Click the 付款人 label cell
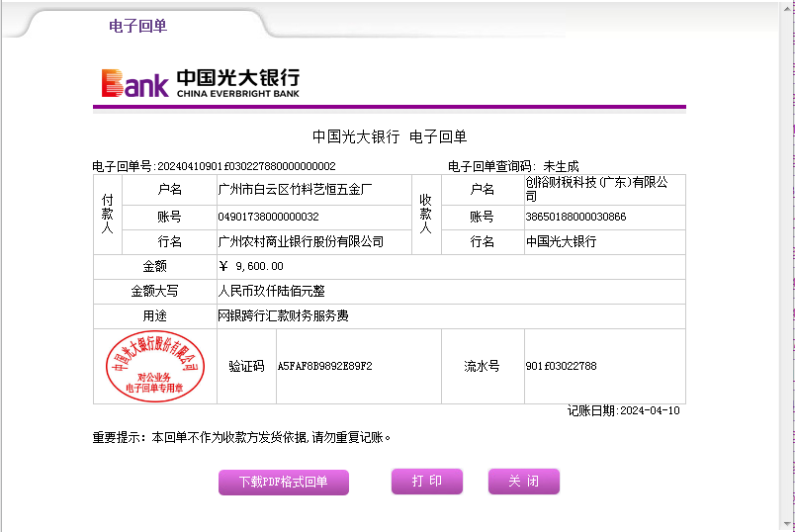 pos(108,214)
